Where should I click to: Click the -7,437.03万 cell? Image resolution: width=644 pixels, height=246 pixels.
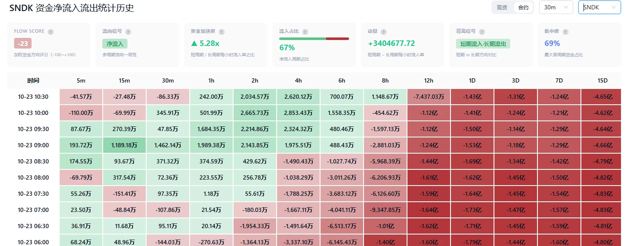[429, 97]
